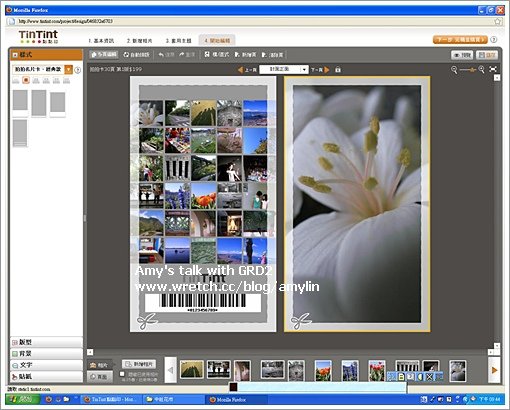The image size is (510, 410).
Task: Click the add page toolbar button
Action: 245,55
